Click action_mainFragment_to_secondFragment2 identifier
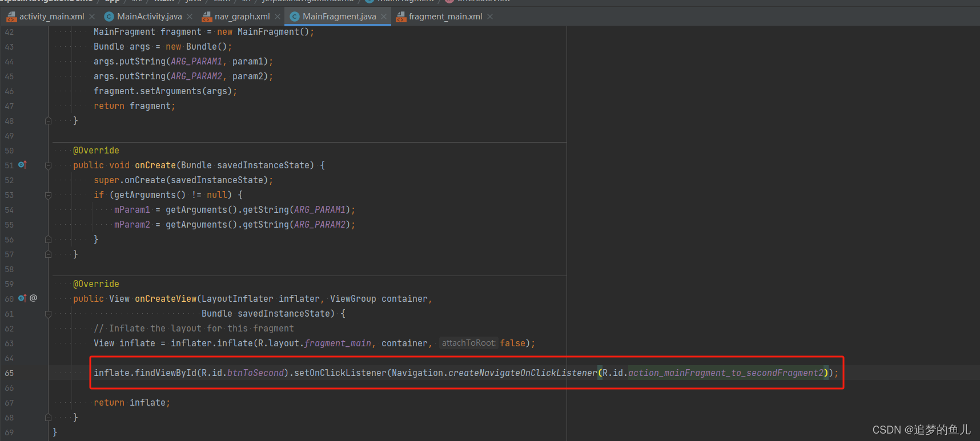Viewport: 980px width, 441px height. 726,373
